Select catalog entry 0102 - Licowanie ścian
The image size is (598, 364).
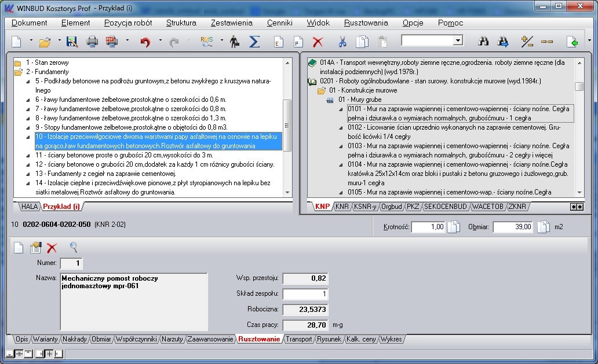(454, 132)
